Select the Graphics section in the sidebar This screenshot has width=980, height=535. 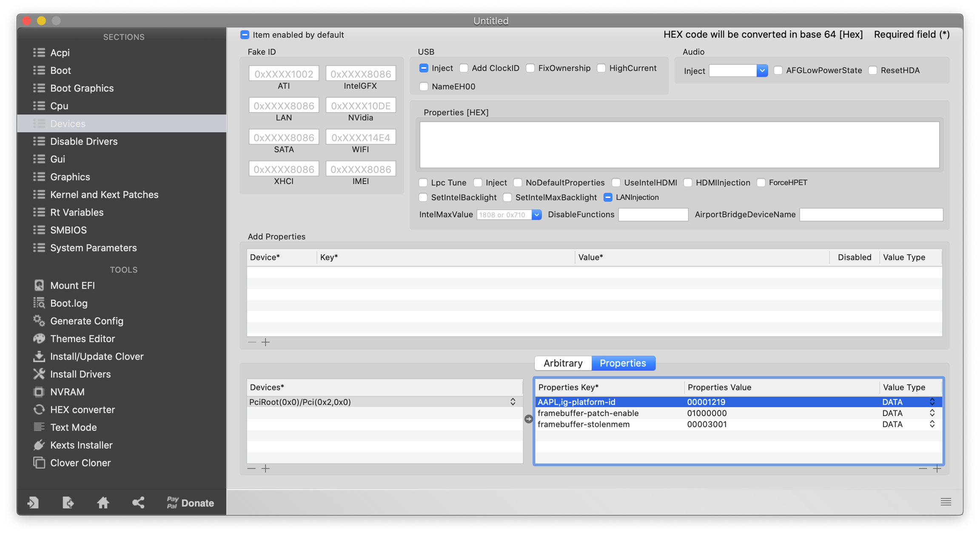[x=70, y=177]
